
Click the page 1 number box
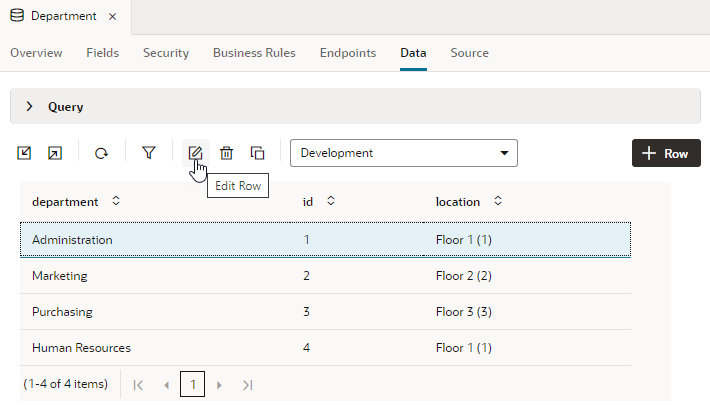[x=192, y=384]
